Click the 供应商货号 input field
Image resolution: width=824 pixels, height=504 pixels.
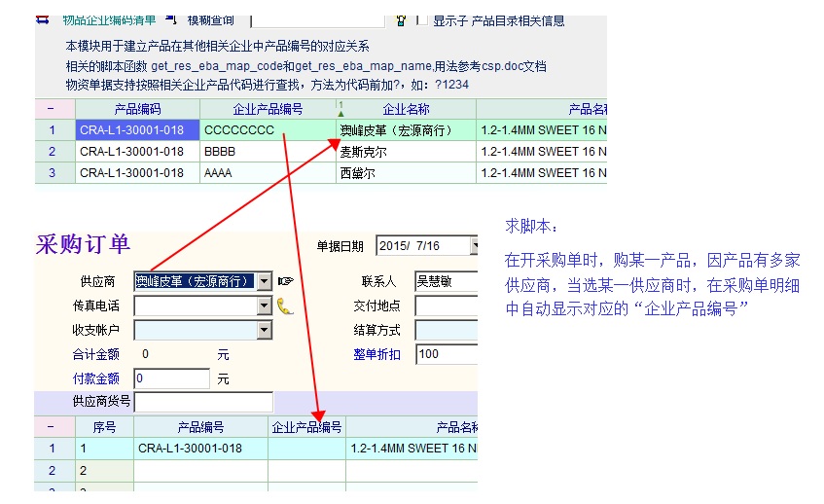pyautogui.click(x=202, y=402)
